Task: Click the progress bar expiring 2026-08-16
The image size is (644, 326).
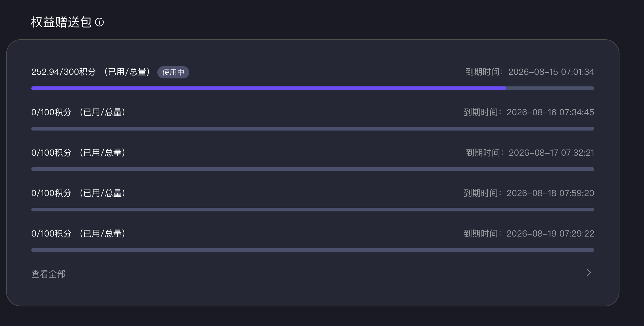Action: (x=313, y=129)
